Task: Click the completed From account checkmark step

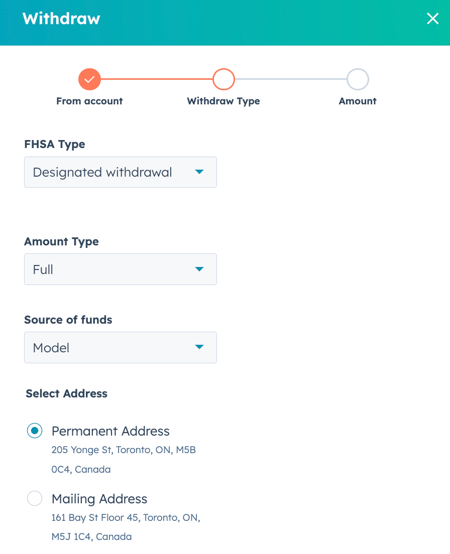Action: 89,79
